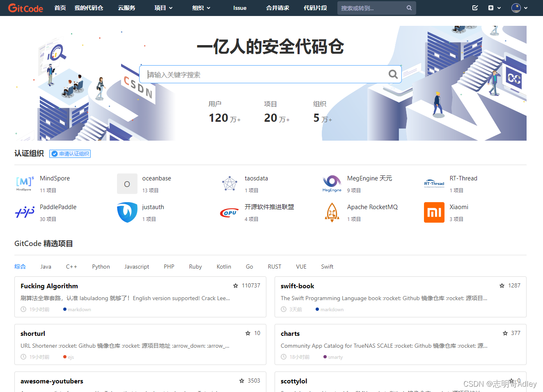Image resolution: width=543 pixels, height=392 pixels.
Task: Click the magnifier icon in the navbar search
Action: coord(409,8)
